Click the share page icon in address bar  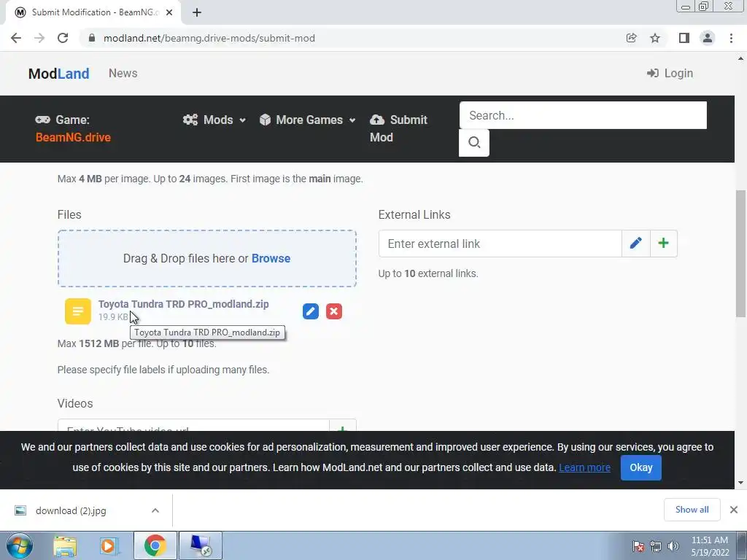[x=631, y=38]
